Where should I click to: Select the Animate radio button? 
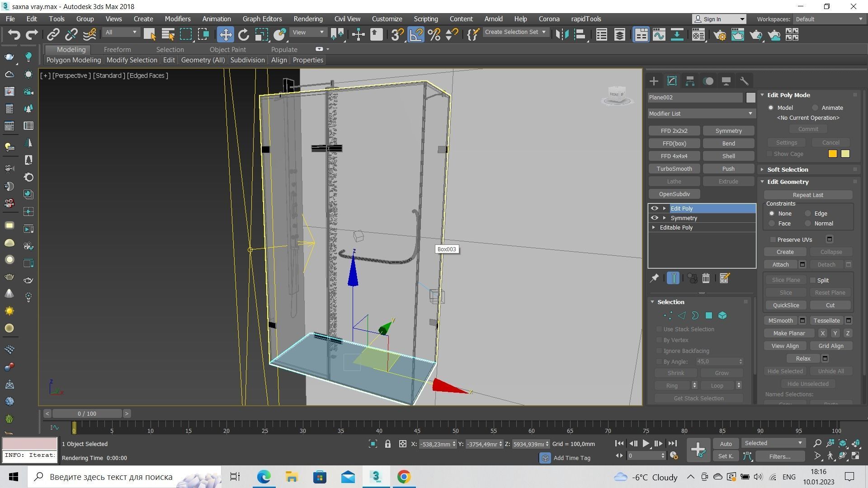coord(815,108)
